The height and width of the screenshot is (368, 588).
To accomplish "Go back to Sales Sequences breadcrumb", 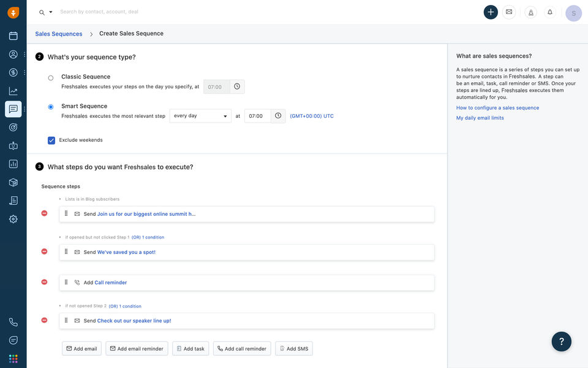I will coord(59,34).
